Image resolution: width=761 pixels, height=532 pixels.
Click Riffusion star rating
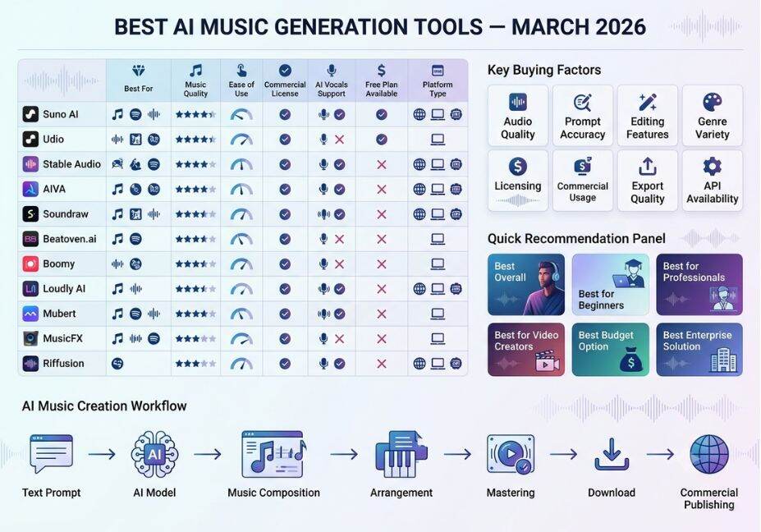195,364
